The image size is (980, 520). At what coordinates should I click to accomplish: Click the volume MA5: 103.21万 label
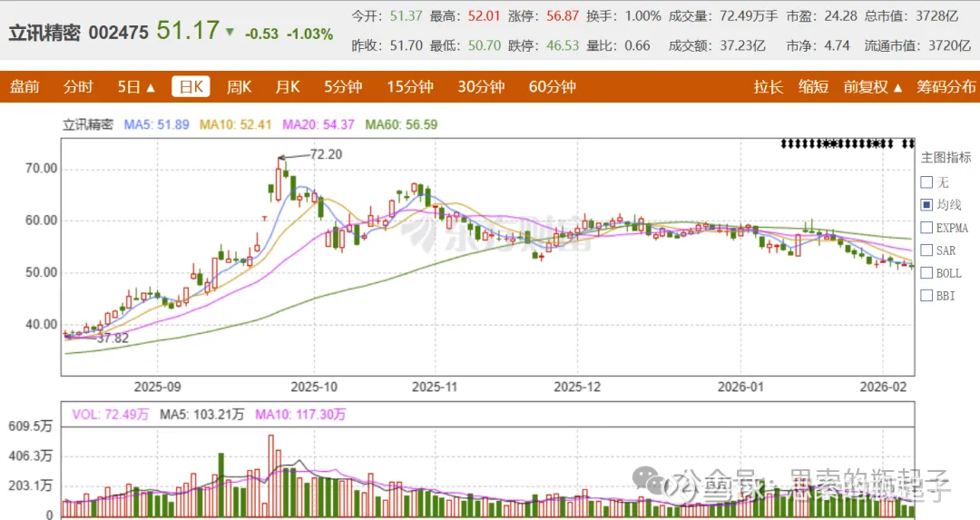click(x=201, y=415)
